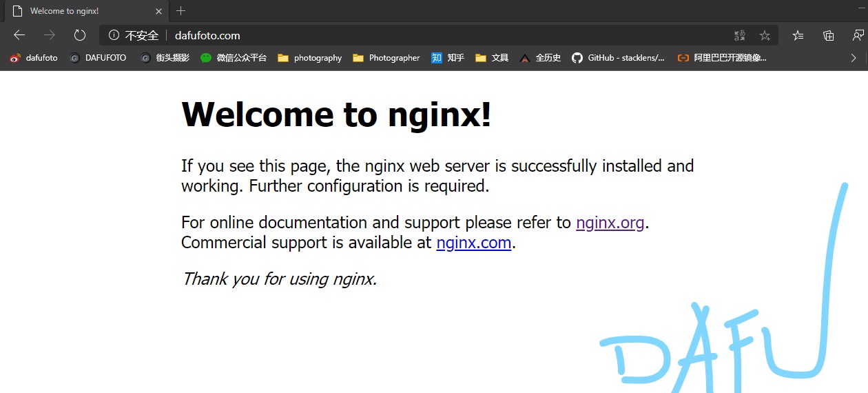868x393 pixels.
Task: Expand the Photographer bookmark folder
Action: (386, 58)
